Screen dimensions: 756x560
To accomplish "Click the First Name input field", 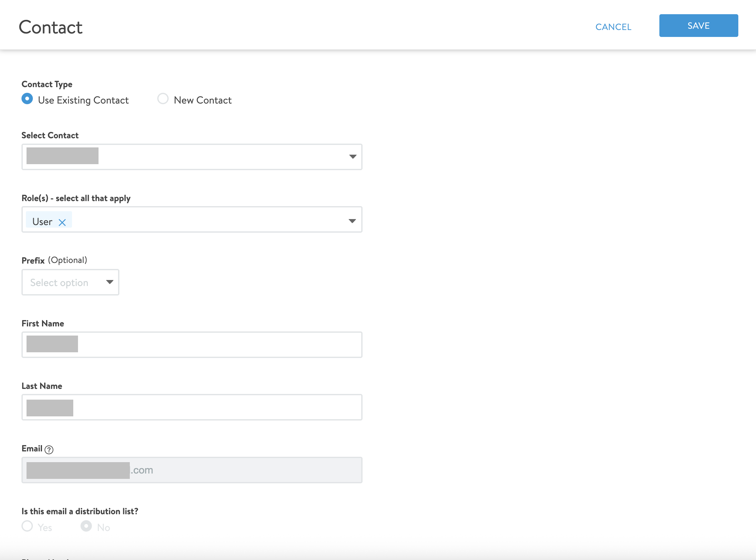I will (x=192, y=344).
